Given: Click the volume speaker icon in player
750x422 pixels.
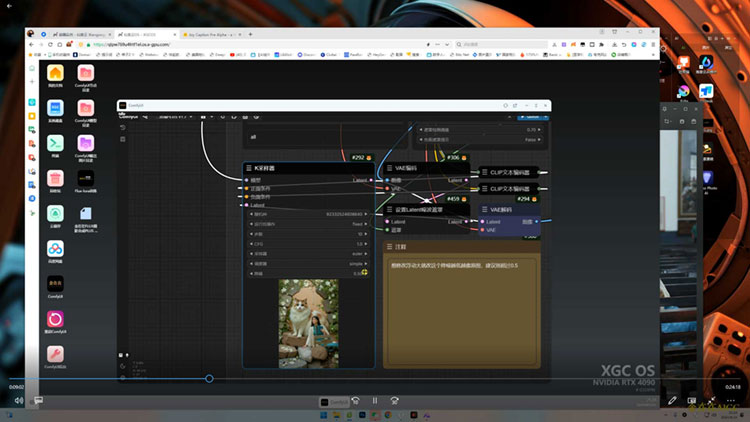Looking at the screenshot, I should click(19, 400).
